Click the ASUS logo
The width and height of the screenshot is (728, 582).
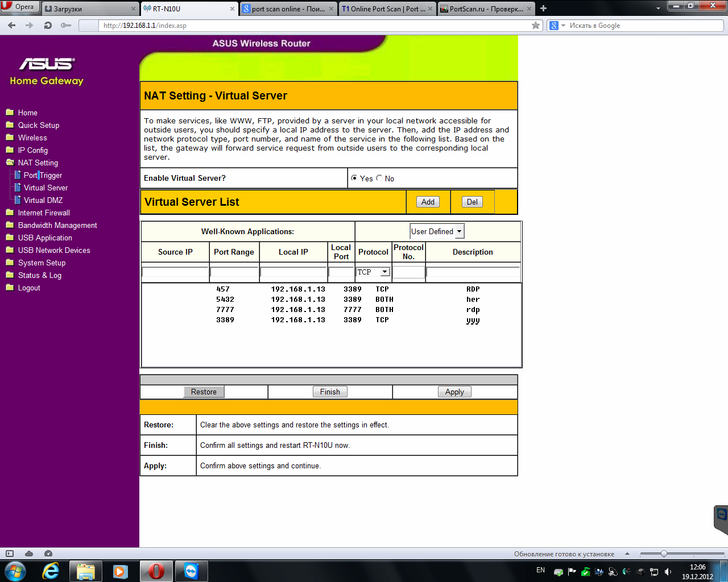[47, 64]
